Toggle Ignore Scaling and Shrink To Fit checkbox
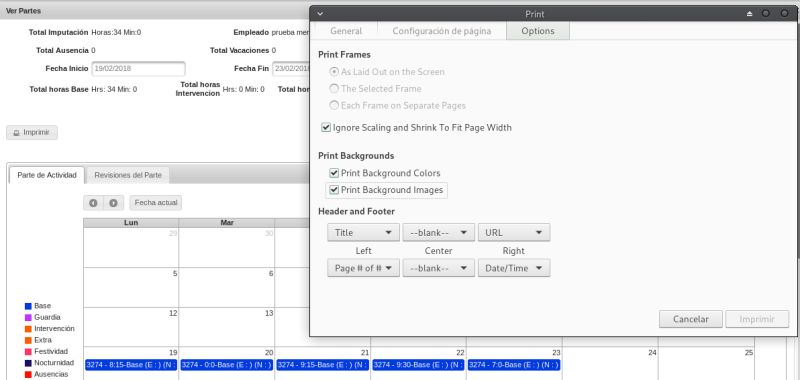This screenshot has width=800, height=380. pyautogui.click(x=326, y=128)
